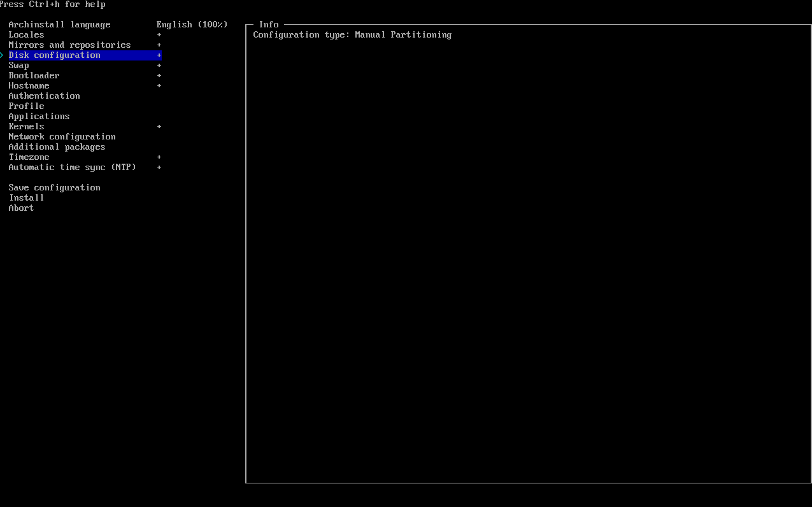Open the Bootloader menu entry
This screenshot has height=507, width=812.
[34, 75]
